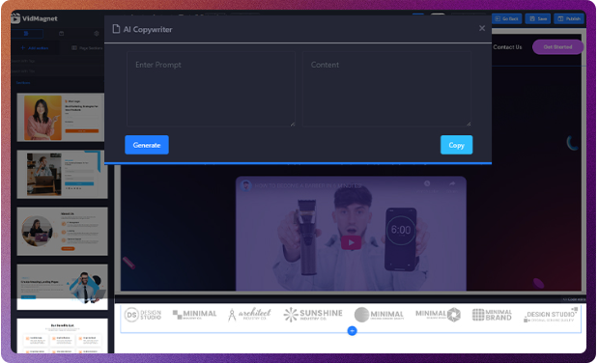Click the VidMagnet logo icon
598x364 pixels.
15,18
